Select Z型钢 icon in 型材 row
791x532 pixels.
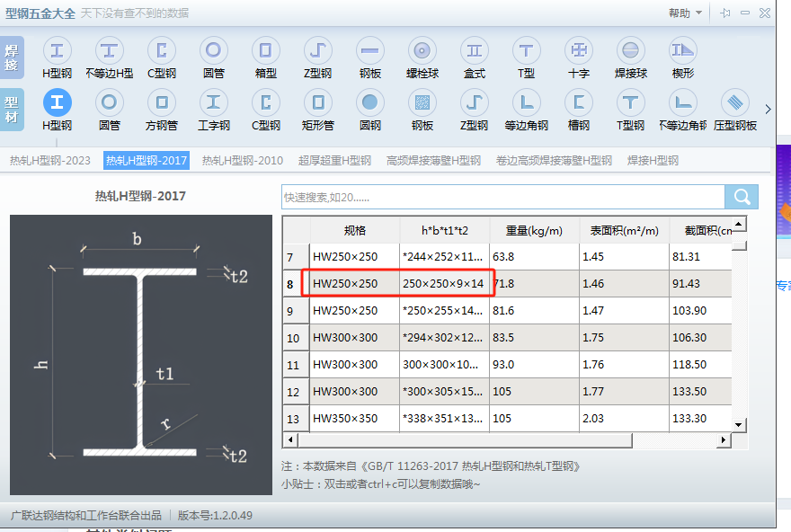click(475, 102)
